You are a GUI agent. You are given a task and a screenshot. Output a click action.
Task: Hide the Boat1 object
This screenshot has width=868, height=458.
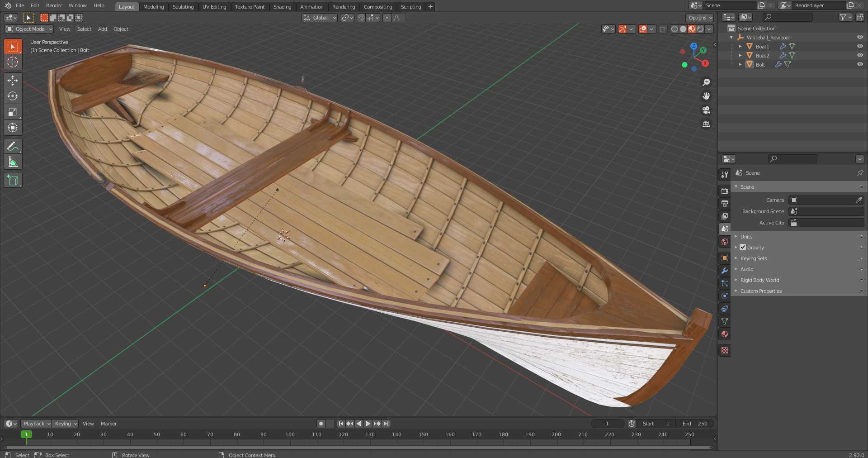tap(860, 46)
